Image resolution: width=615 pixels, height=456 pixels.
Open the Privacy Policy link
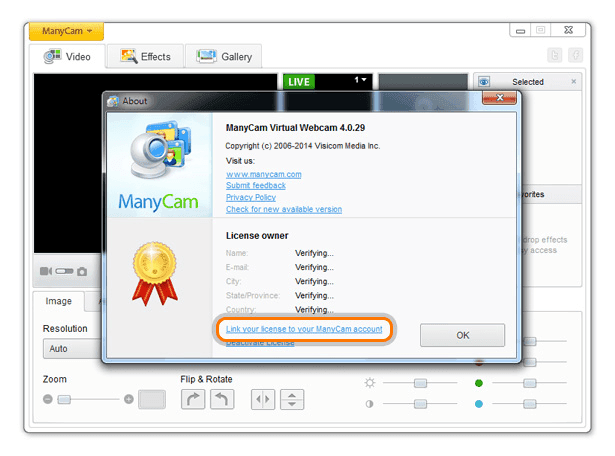(x=251, y=197)
